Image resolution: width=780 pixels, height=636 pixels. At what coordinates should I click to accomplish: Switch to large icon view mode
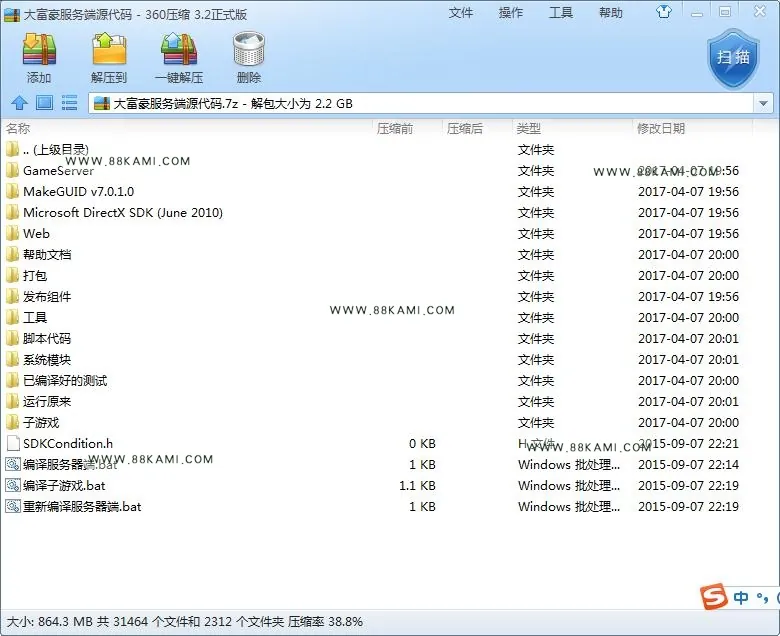[x=44, y=103]
